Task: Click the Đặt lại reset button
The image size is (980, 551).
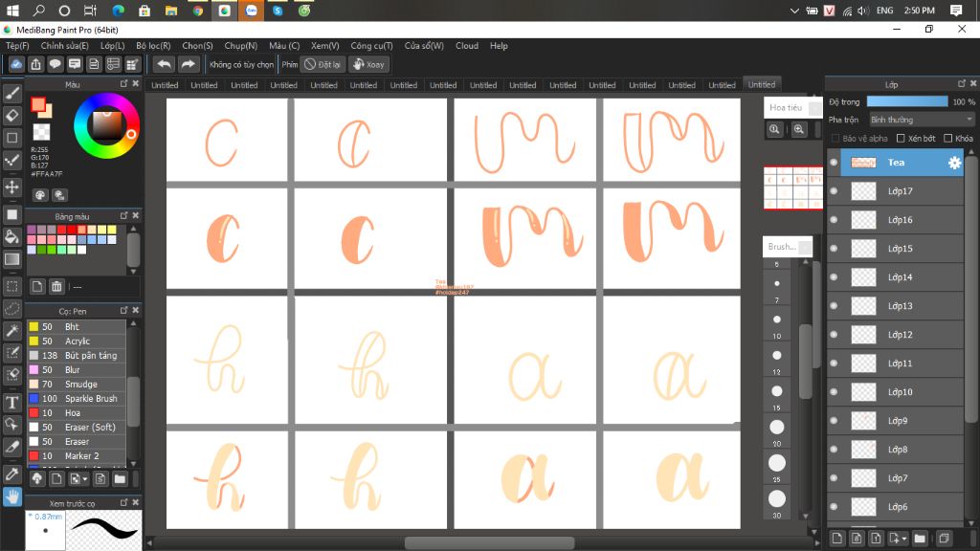Action: tap(323, 64)
